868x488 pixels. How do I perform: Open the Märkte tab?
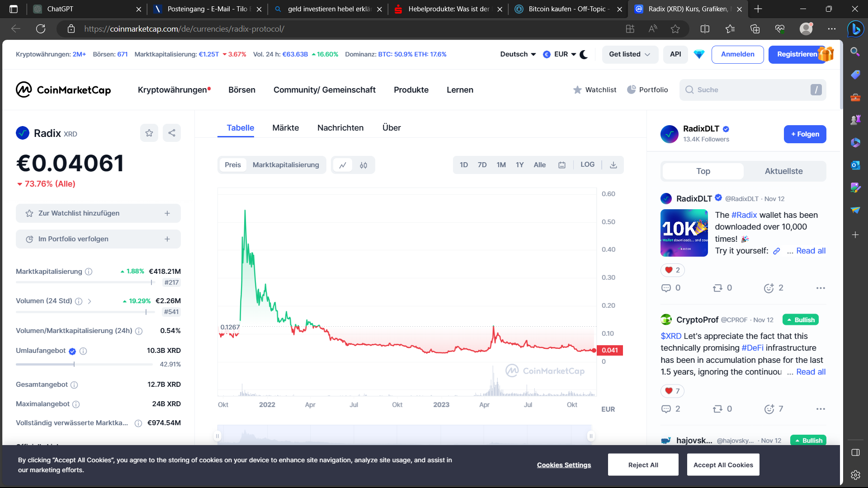[x=285, y=128]
